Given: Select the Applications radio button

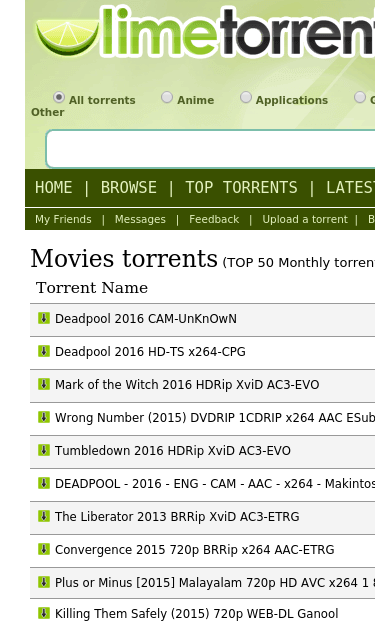Looking at the screenshot, I should click(x=246, y=97).
